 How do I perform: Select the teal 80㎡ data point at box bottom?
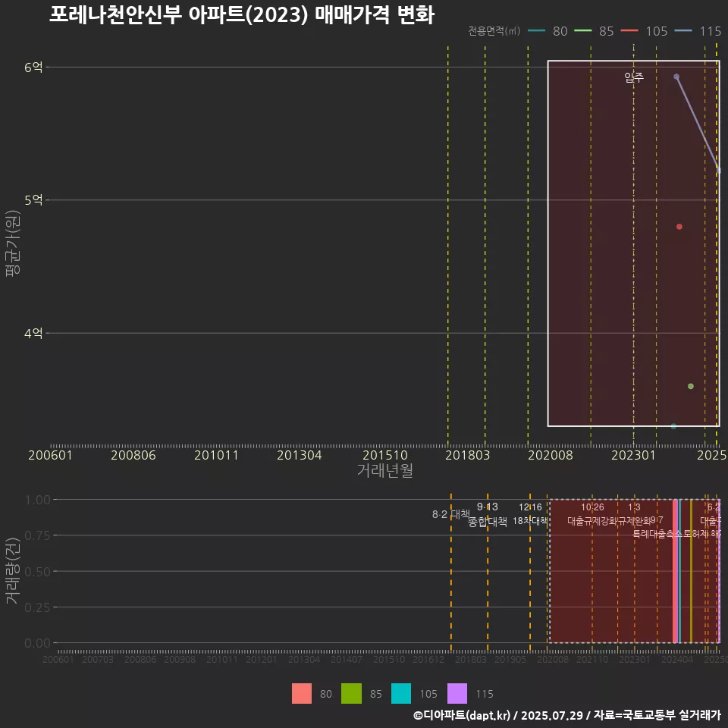tap(673, 425)
